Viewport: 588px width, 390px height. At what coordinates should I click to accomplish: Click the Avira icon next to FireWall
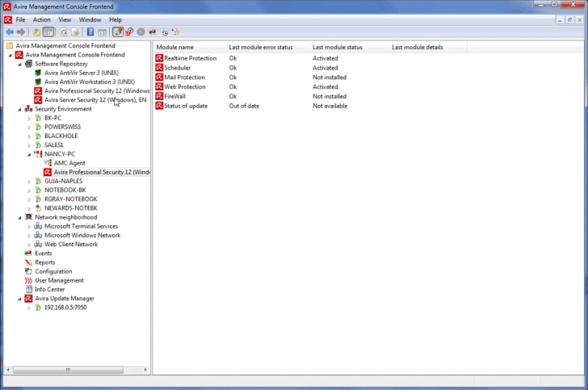[159, 96]
